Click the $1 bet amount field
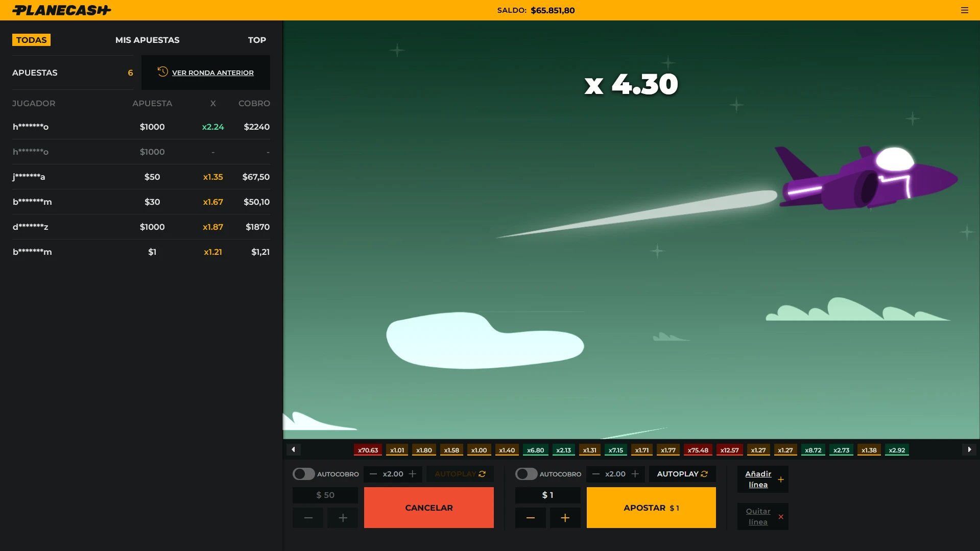The image size is (980, 551). (547, 495)
